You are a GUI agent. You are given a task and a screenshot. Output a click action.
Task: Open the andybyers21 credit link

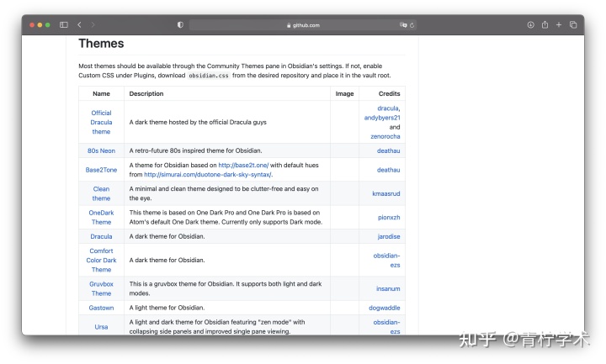[382, 118]
